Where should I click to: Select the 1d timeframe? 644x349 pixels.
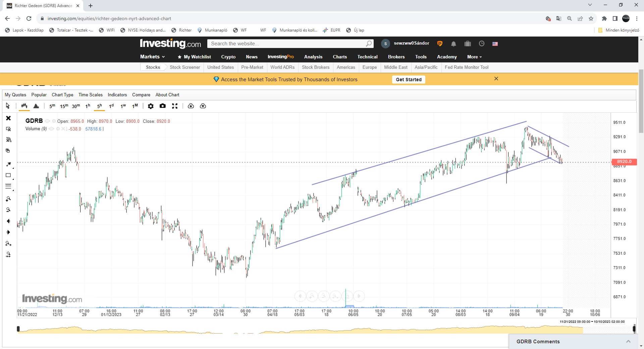point(111,106)
